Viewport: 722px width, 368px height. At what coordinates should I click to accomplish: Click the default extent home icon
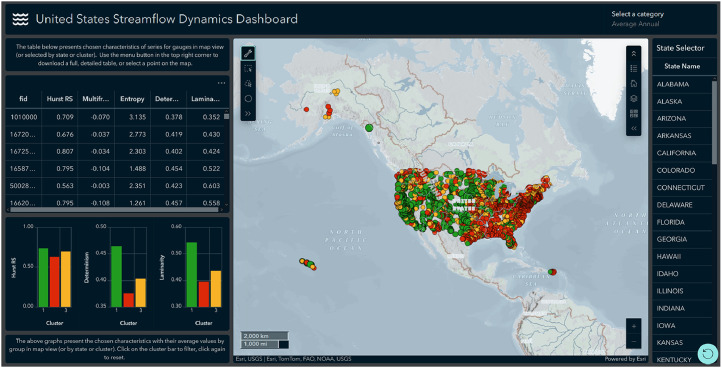click(634, 83)
